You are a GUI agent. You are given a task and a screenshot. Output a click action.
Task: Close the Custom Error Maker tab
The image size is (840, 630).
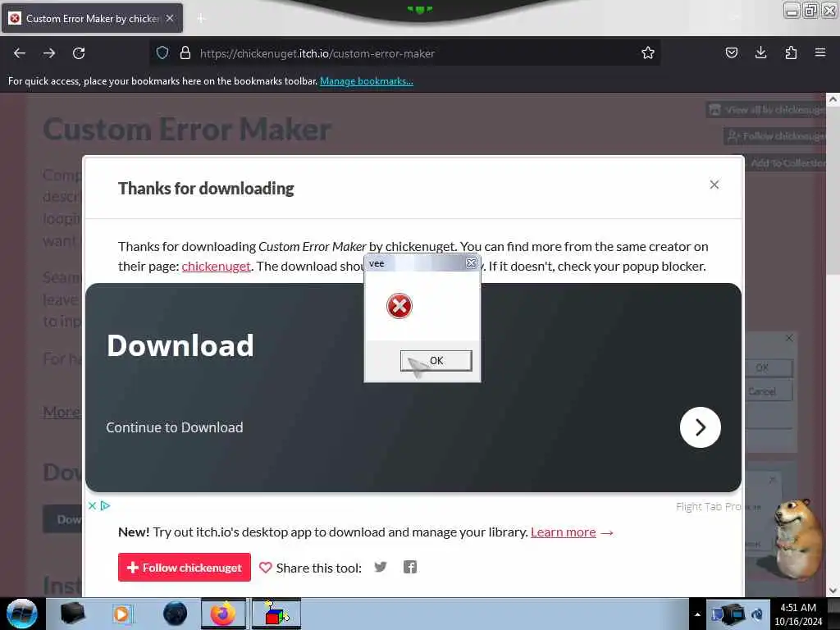point(170,18)
